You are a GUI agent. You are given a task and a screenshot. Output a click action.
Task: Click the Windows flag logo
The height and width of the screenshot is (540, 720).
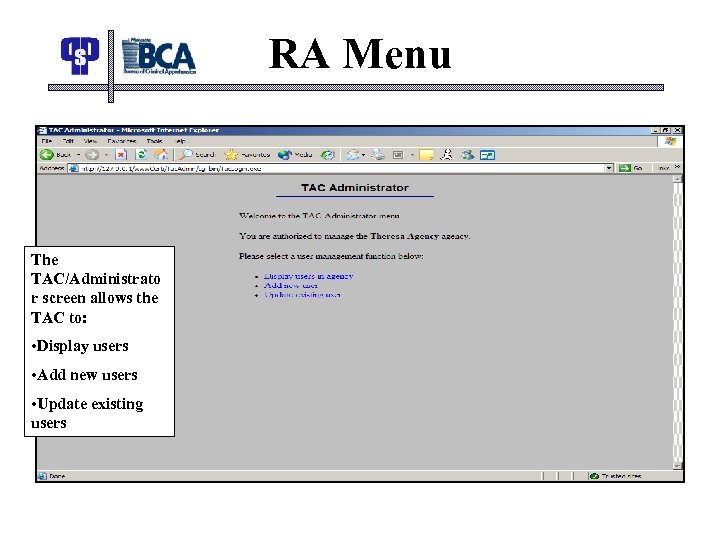pos(670,141)
